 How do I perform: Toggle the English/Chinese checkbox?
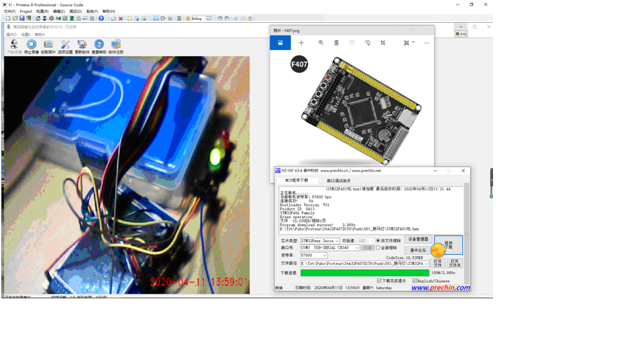click(x=415, y=281)
